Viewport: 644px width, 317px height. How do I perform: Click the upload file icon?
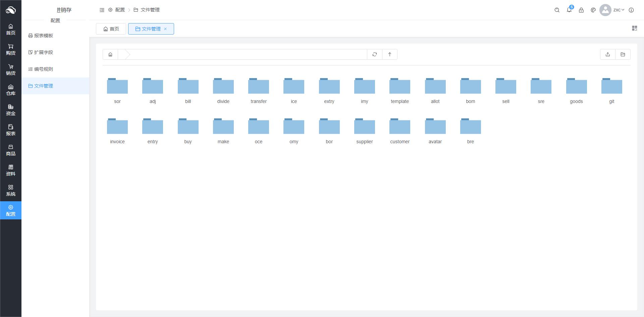[x=607, y=54]
